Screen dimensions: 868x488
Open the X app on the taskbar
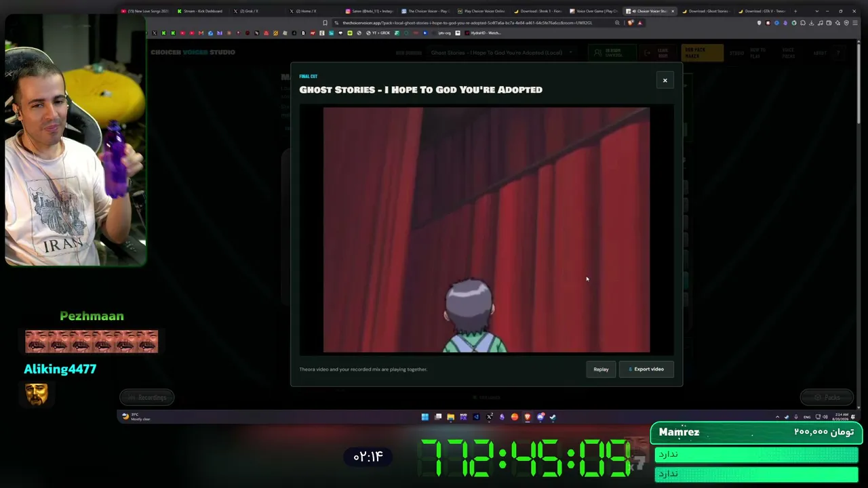tap(489, 417)
